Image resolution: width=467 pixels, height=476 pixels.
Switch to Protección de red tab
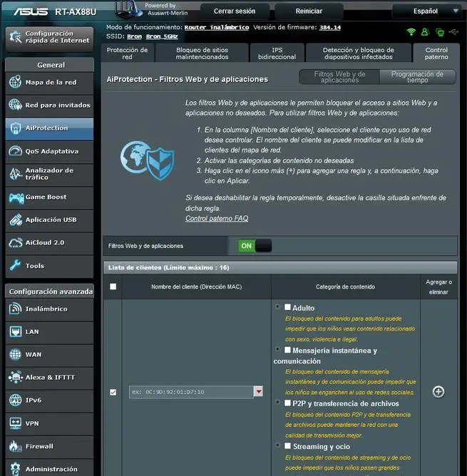128,53
